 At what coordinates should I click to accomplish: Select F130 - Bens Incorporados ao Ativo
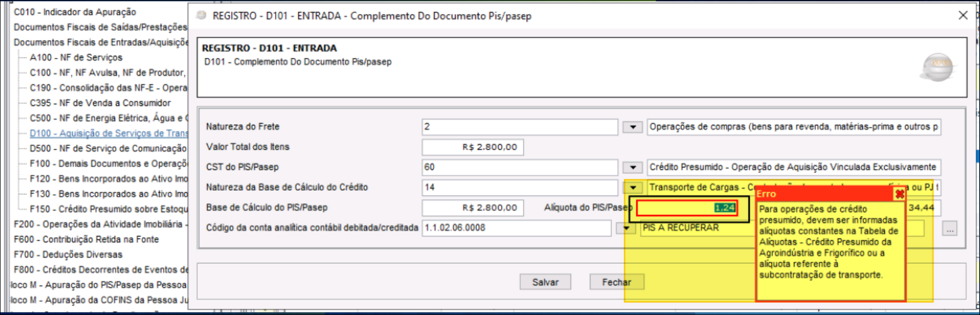(109, 194)
